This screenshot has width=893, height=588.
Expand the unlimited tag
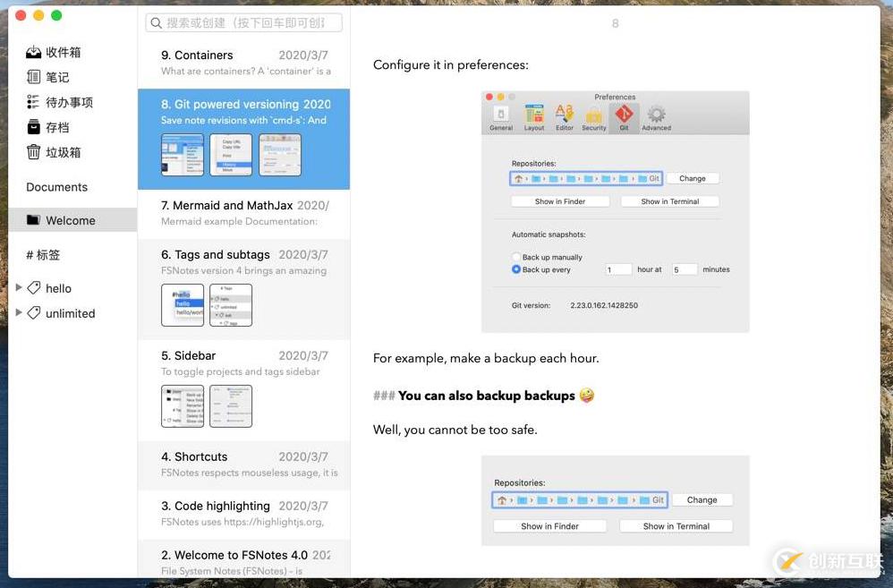pyautogui.click(x=19, y=312)
